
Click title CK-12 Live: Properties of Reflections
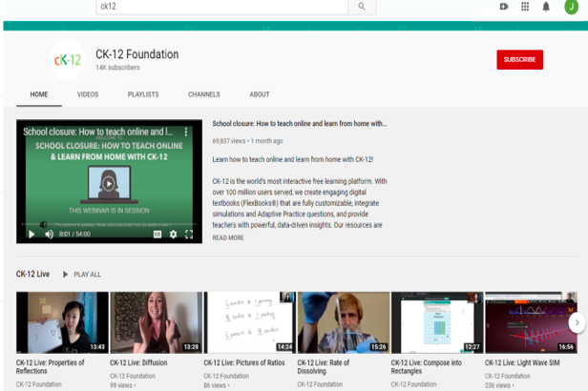tap(50, 366)
